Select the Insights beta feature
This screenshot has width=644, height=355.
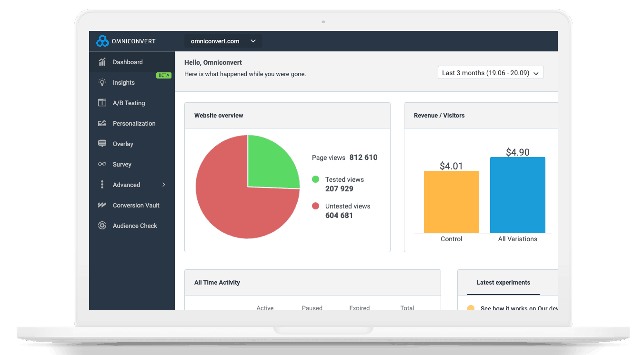(x=124, y=82)
